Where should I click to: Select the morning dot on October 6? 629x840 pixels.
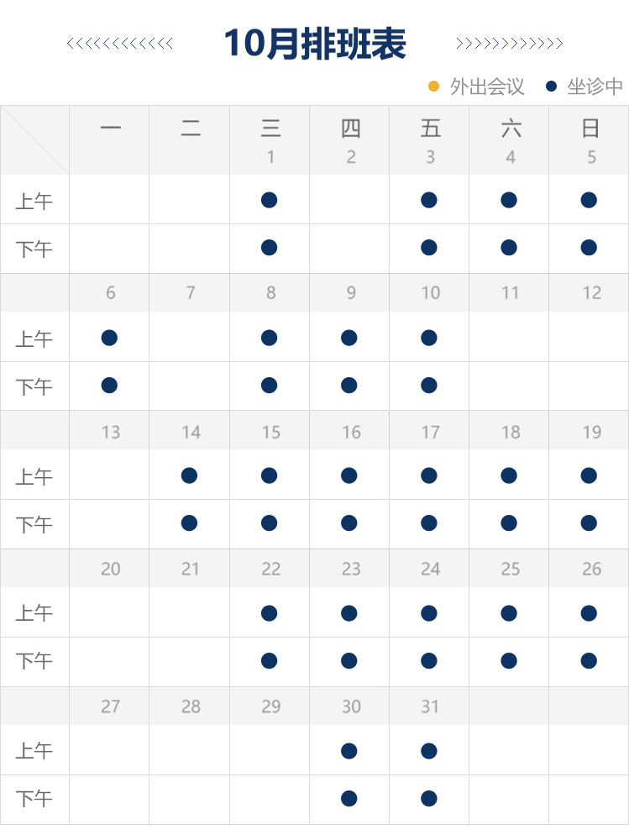click(109, 338)
